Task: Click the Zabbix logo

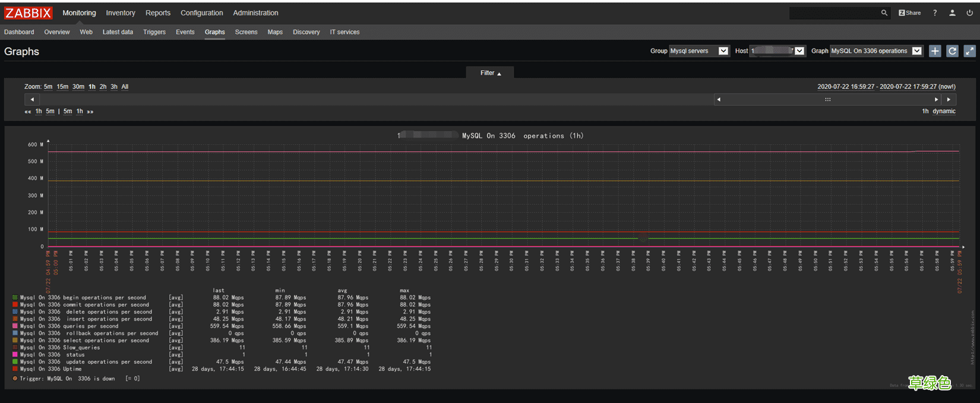Action: 28,13
